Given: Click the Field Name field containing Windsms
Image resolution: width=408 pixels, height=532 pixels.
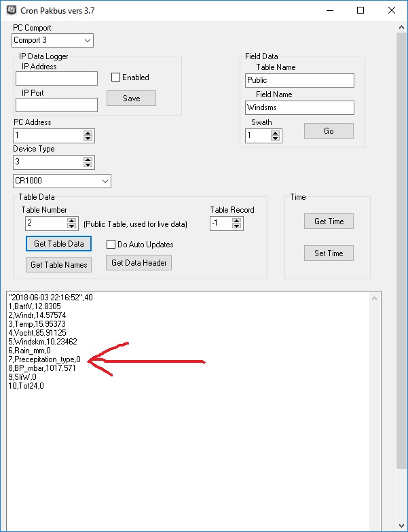Looking at the screenshot, I should pos(299,107).
